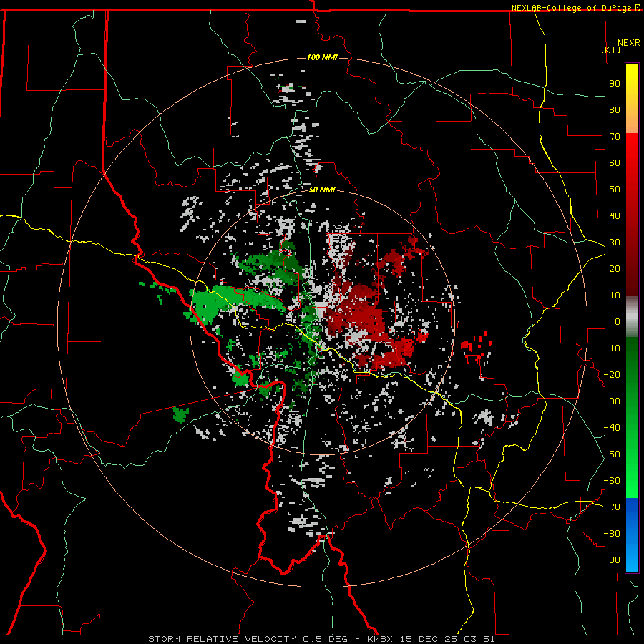The image size is (644, 644).
Task: Click the KT units label above color scale
Action: tap(610, 49)
